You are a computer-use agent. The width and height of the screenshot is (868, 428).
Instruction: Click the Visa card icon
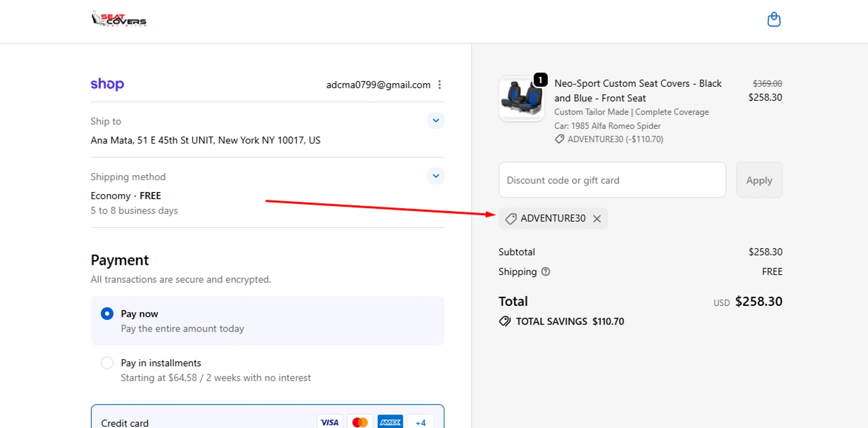pyautogui.click(x=330, y=422)
